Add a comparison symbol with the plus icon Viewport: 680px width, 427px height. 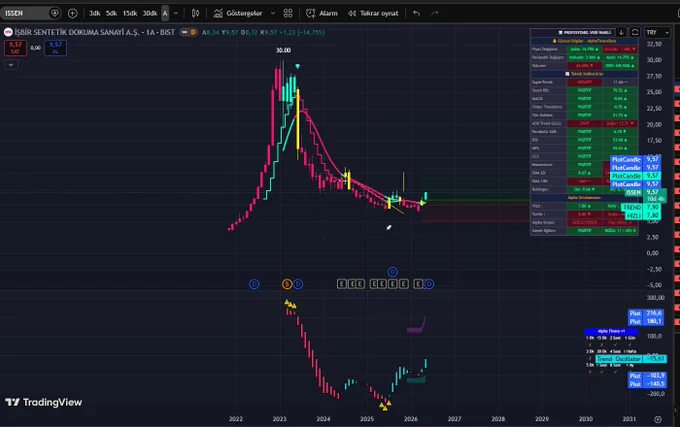72,13
